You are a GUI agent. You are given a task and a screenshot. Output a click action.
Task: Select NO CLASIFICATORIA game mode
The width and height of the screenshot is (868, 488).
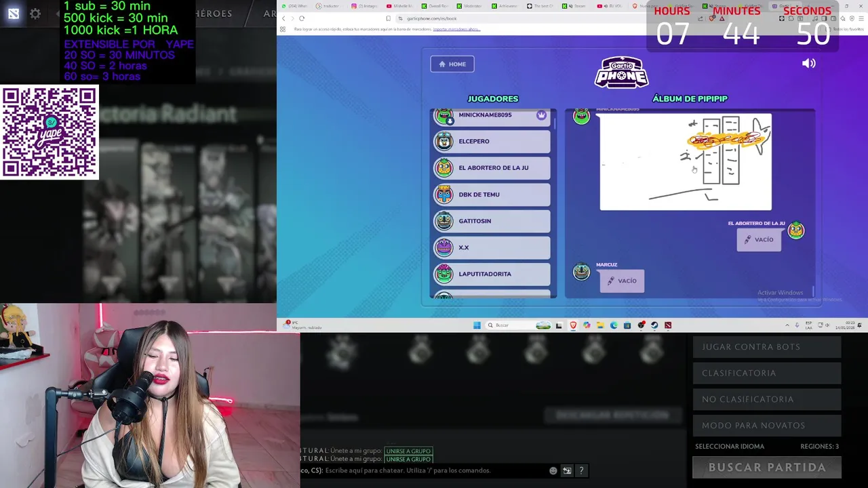(767, 399)
